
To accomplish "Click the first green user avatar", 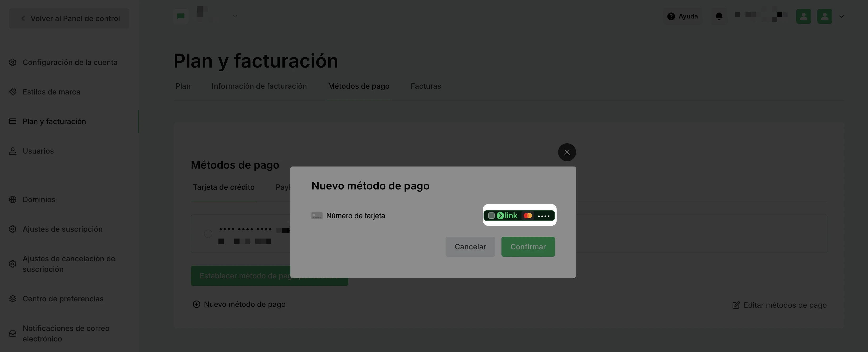I will point(804,16).
